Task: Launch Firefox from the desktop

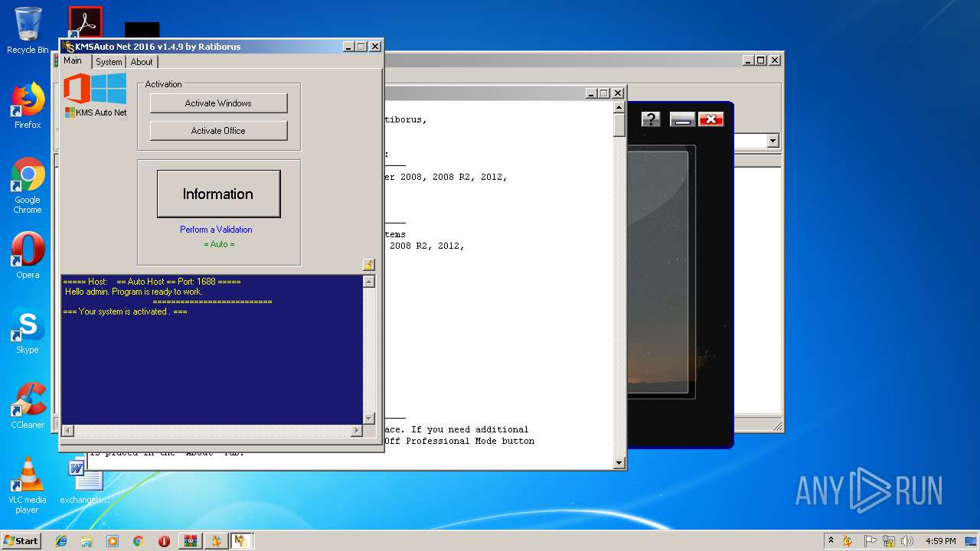Action: 28,106
